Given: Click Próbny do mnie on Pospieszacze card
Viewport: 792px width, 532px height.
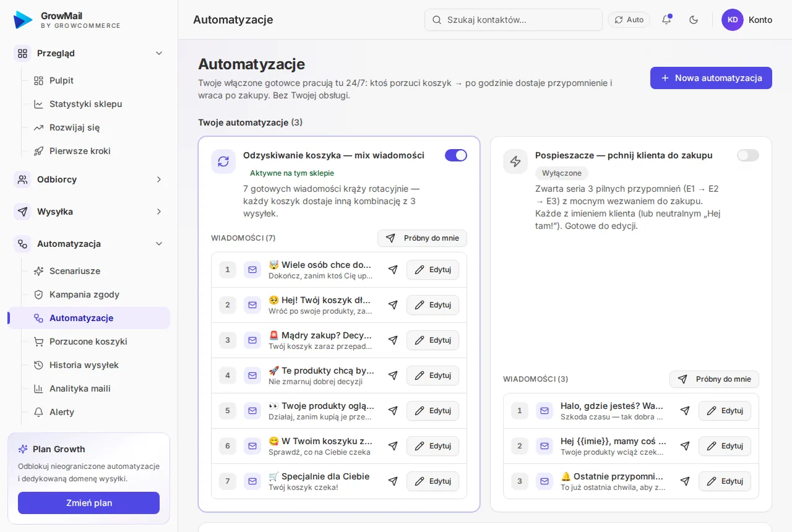Looking at the screenshot, I should tap(714, 379).
